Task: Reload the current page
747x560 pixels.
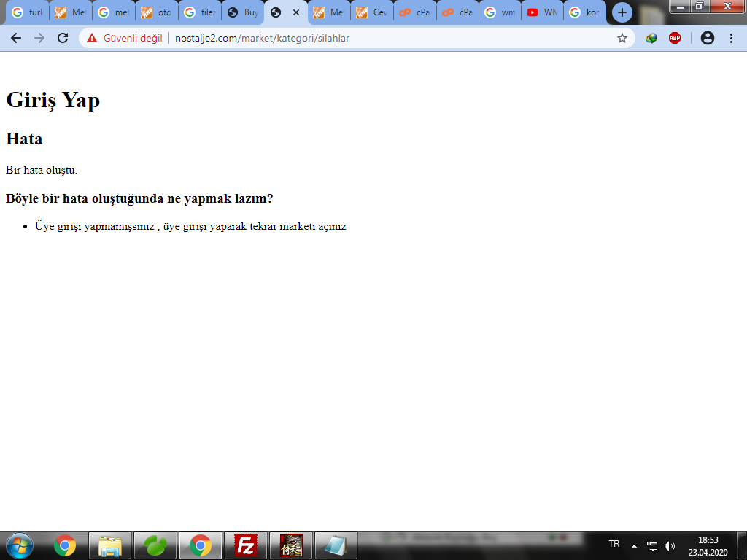Action: pos(63,38)
